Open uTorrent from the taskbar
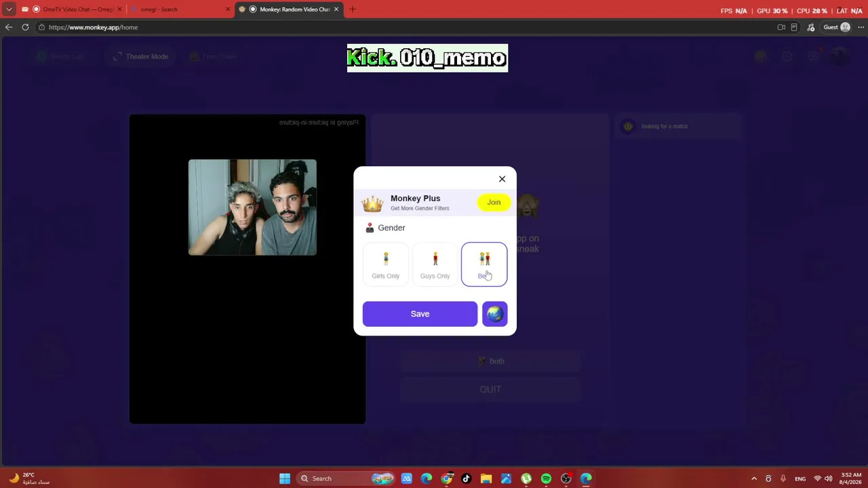Viewport: 868px width, 488px height. (526, 479)
